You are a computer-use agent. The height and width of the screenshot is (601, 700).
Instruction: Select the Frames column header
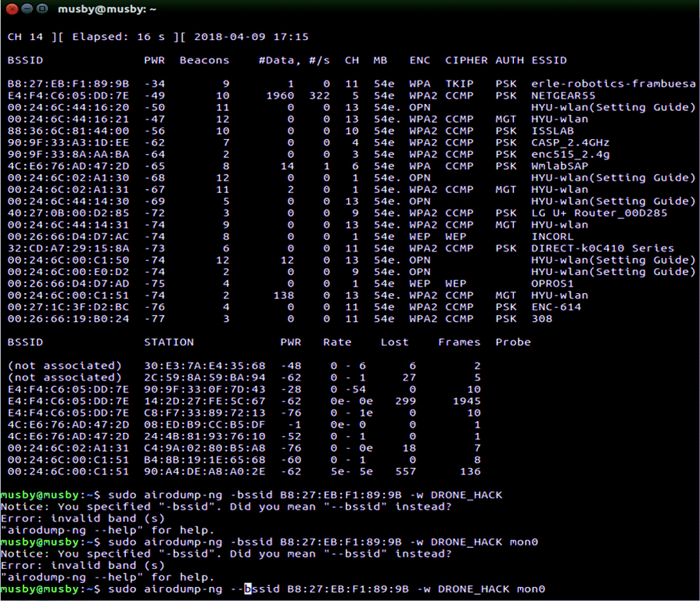(459, 342)
